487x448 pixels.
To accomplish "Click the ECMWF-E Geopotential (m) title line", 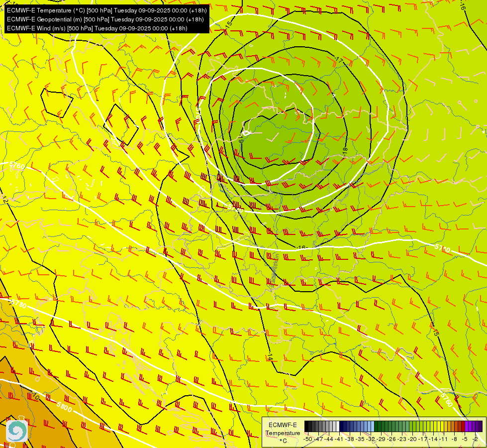I will pos(105,19).
